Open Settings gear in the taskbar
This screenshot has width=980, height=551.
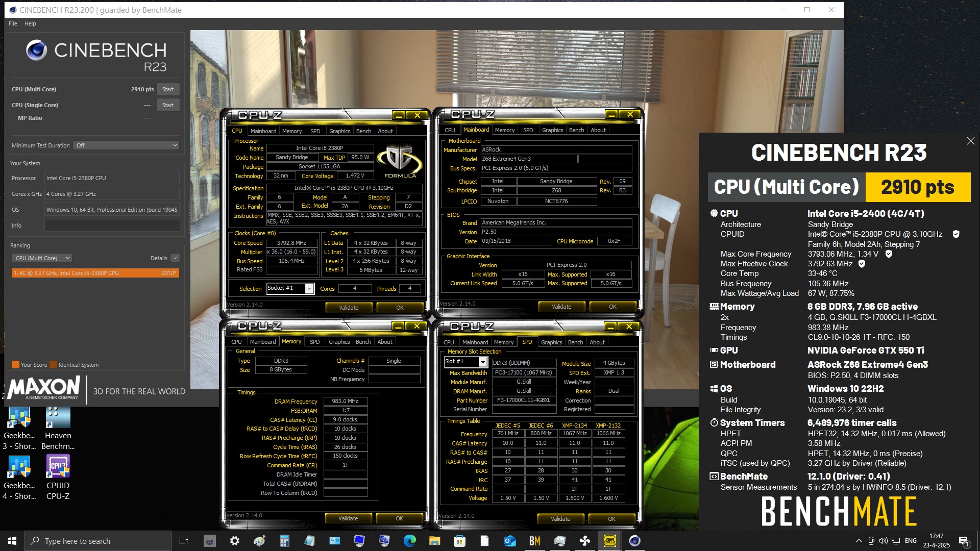click(235, 541)
